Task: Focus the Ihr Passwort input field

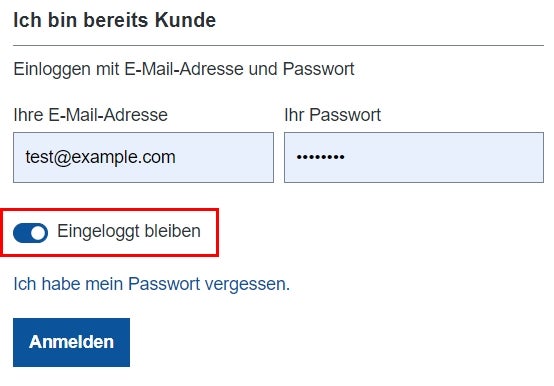Action: pos(414,158)
